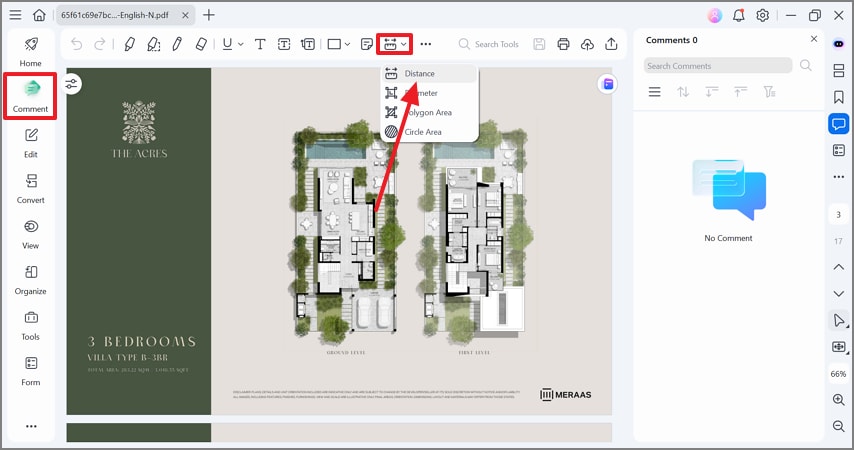This screenshot has width=854, height=450.
Task: Open Organize mode in sidebar
Action: pyautogui.click(x=30, y=280)
